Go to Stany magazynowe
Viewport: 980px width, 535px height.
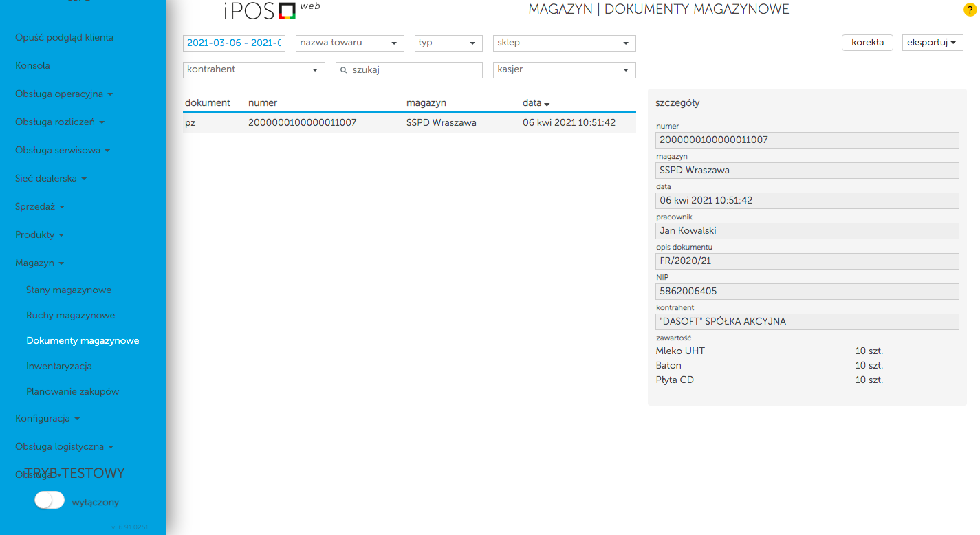69,290
